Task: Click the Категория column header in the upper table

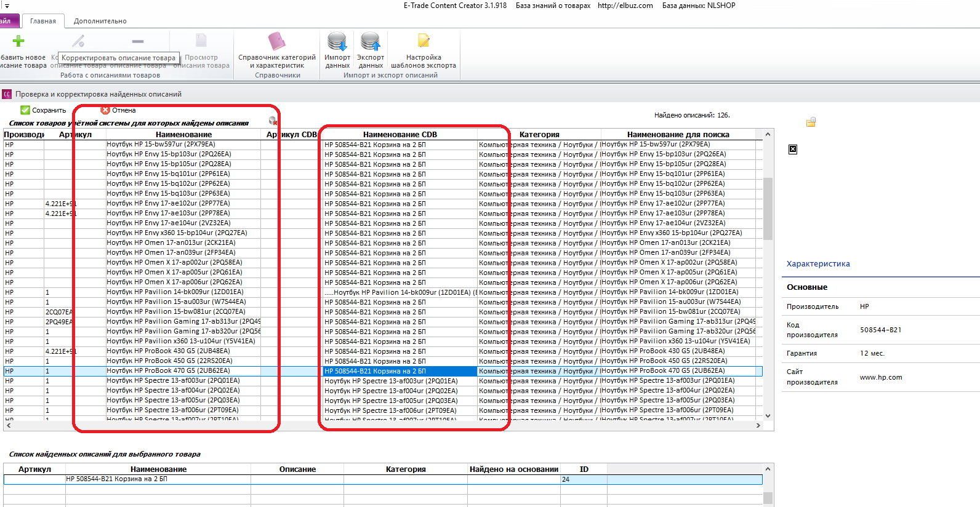Action: [x=539, y=134]
